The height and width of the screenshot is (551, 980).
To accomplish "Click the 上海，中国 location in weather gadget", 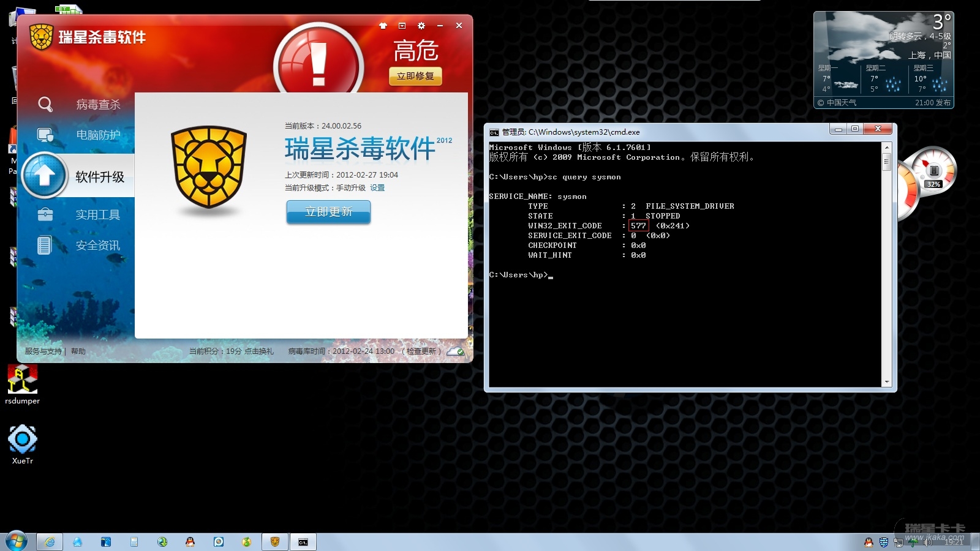I will coord(930,55).
